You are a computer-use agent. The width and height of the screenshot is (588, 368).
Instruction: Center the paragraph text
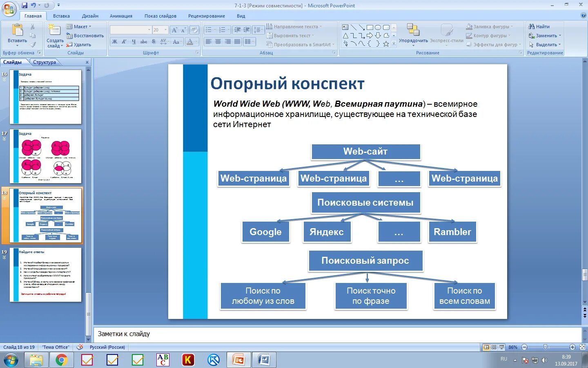click(218, 42)
